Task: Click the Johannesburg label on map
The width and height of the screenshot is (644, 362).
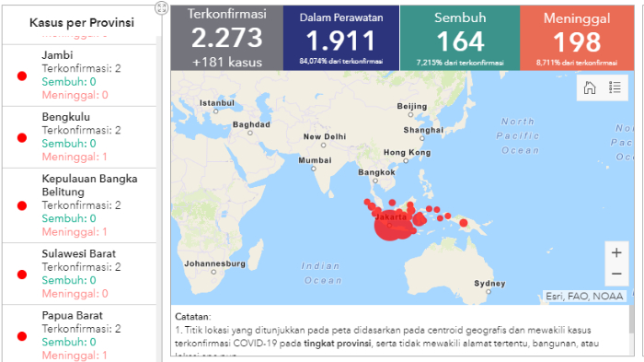Action: point(214,263)
